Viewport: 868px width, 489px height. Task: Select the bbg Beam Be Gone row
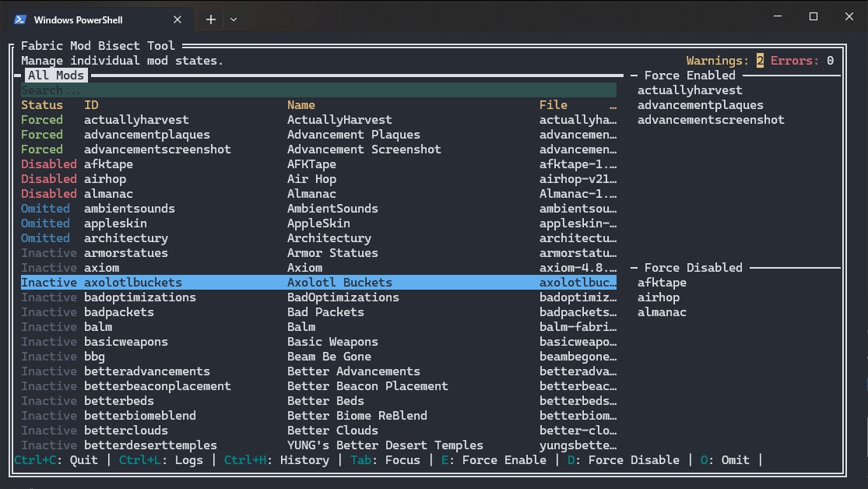[318, 357]
